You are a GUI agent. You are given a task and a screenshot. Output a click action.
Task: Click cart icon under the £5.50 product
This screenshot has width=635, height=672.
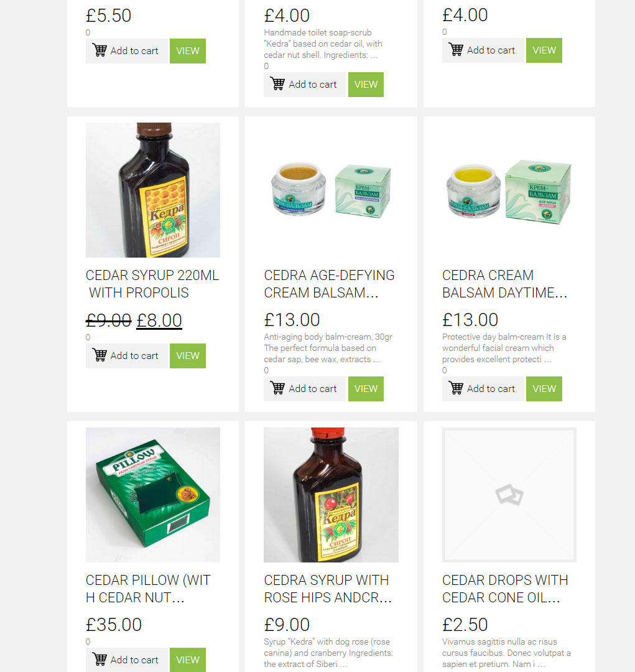point(100,50)
